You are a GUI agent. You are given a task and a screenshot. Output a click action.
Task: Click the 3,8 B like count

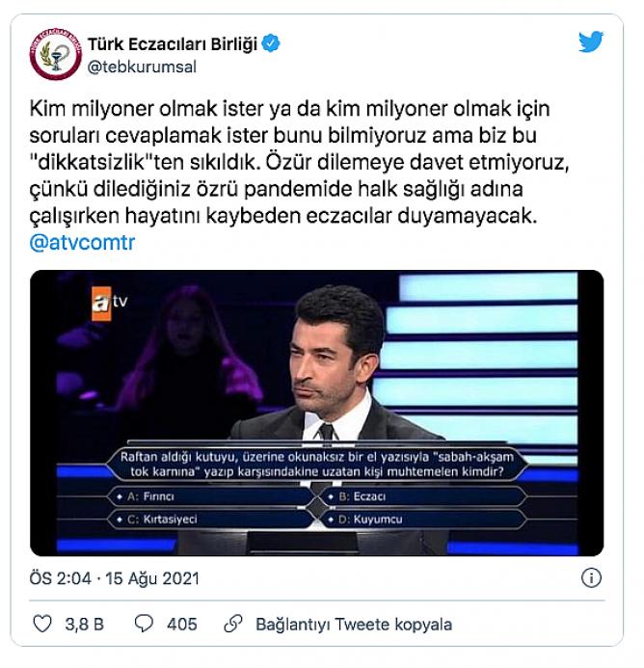[85, 624]
